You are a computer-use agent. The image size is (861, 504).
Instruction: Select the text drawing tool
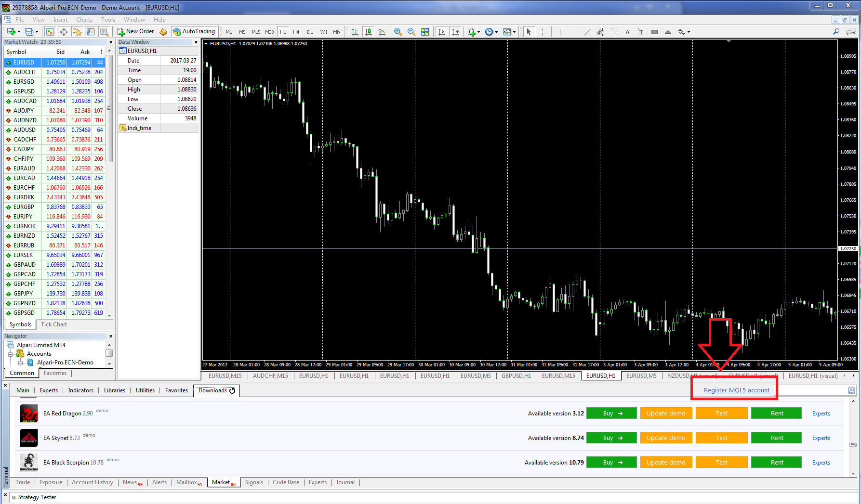tap(627, 32)
